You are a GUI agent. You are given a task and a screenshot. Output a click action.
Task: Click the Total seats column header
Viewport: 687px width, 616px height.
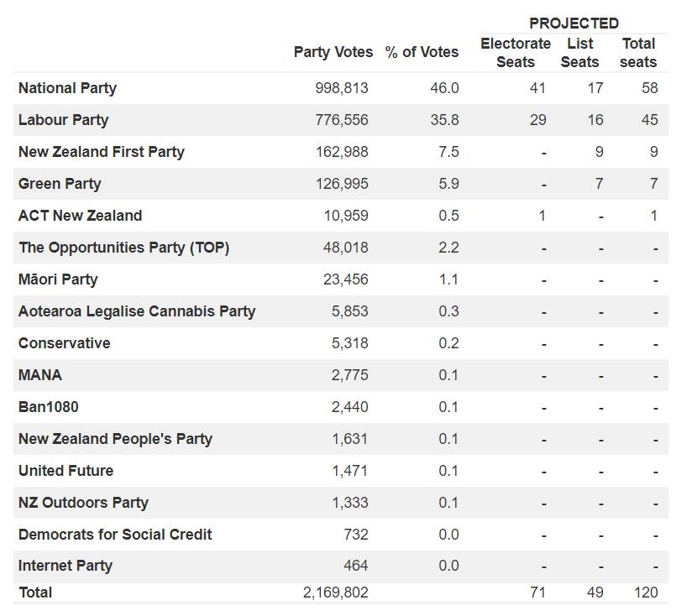pyautogui.click(x=638, y=53)
